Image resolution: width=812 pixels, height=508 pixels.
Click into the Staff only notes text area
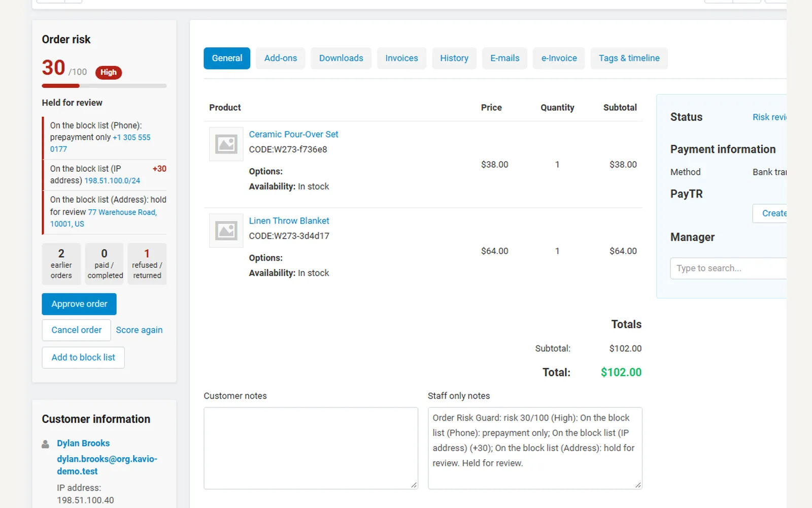click(x=535, y=448)
